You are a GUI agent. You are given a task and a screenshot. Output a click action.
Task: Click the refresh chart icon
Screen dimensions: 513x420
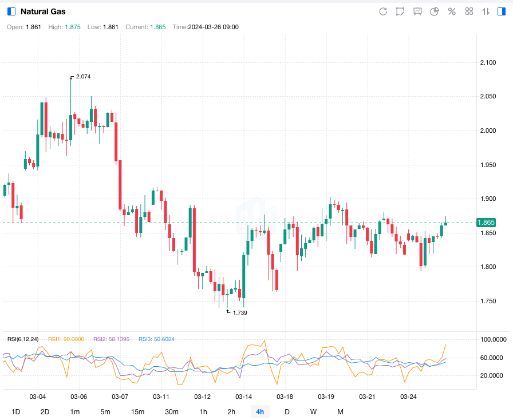pyautogui.click(x=383, y=11)
